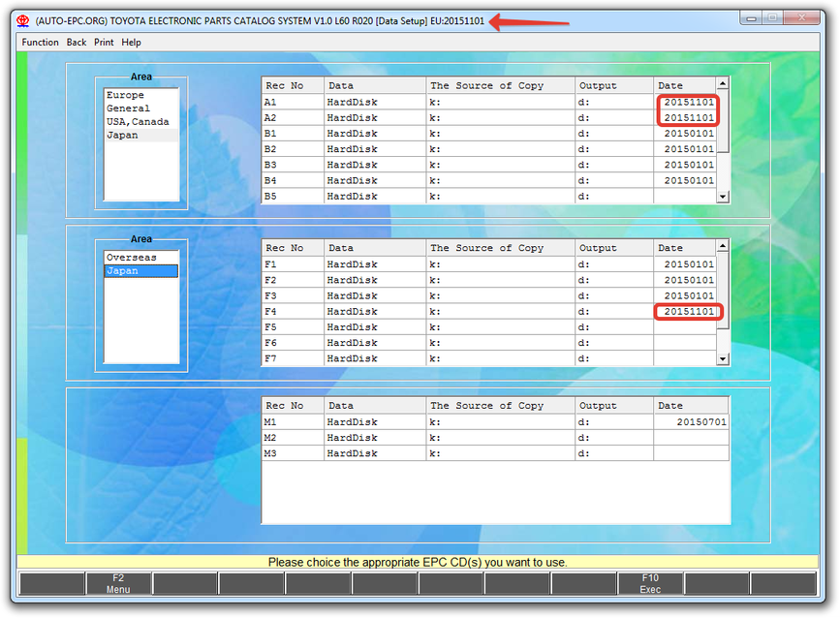Click the k: source cell in row B3
This screenshot has height=618, width=840.
(x=500, y=165)
